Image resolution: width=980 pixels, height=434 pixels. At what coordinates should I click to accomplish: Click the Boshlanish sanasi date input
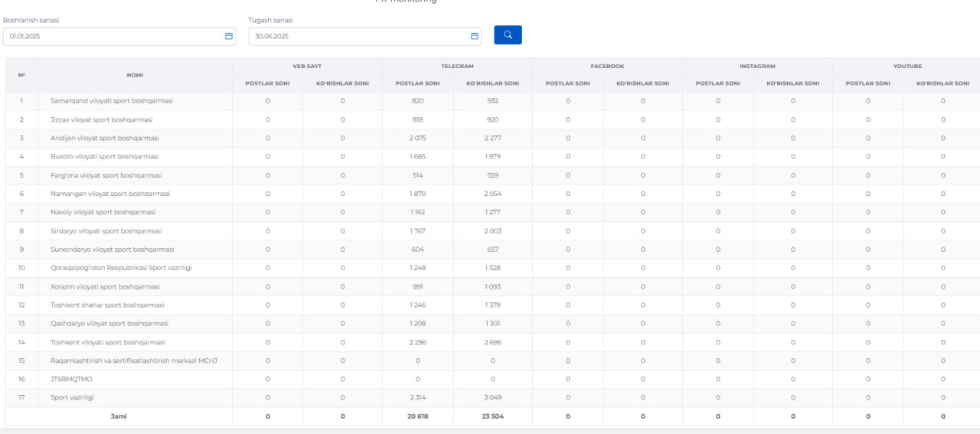click(x=111, y=36)
